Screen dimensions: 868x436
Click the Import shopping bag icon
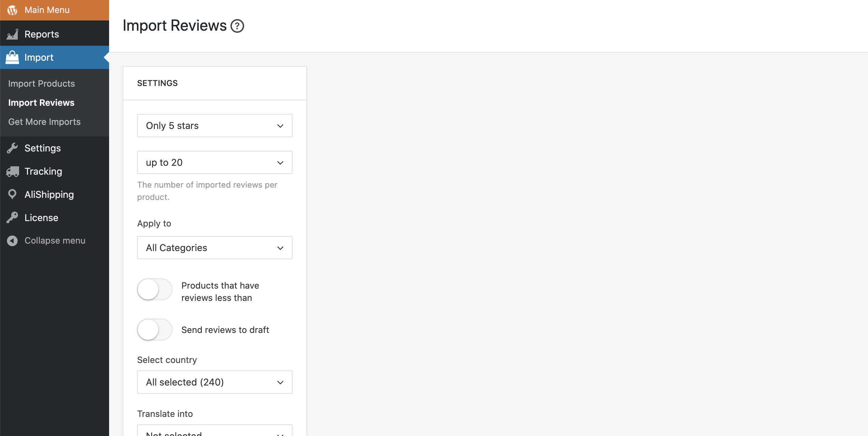point(12,57)
